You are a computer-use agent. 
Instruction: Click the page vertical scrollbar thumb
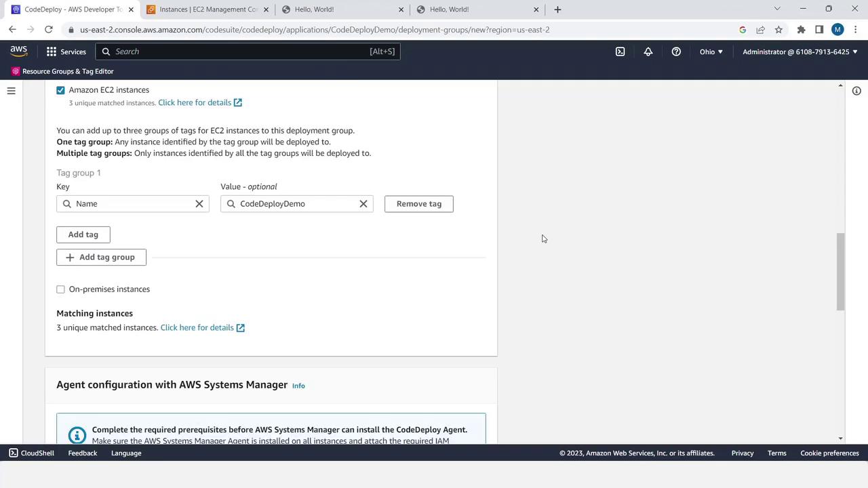point(841,272)
